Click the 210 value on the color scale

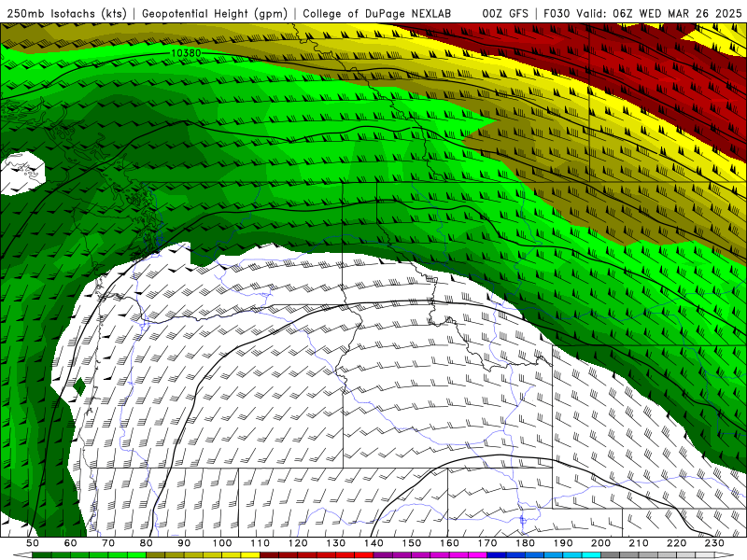pos(639,543)
